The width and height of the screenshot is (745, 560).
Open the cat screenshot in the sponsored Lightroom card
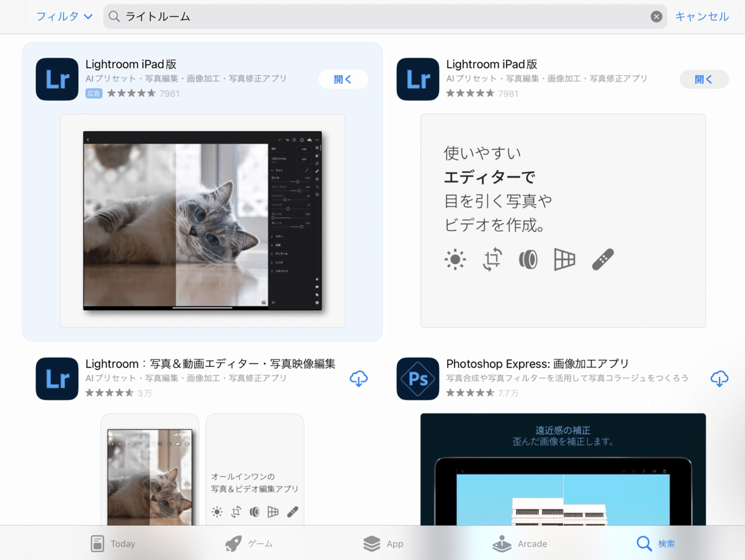pyautogui.click(x=202, y=220)
